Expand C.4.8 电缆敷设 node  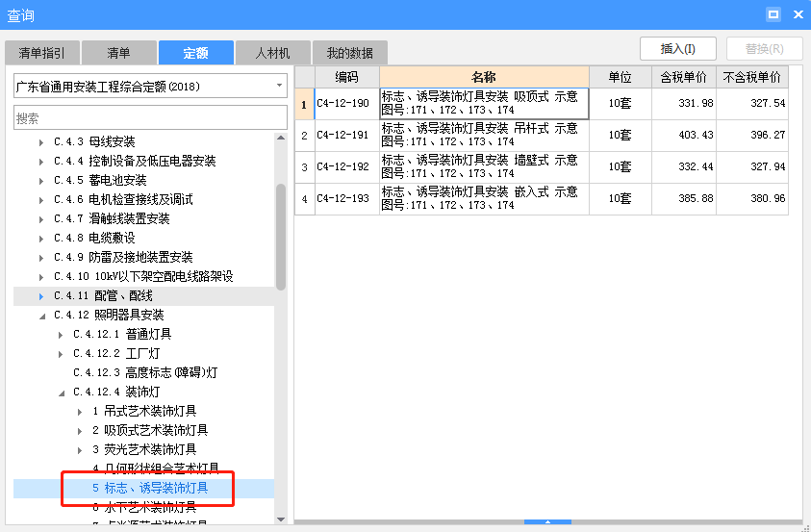[x=41, y=239]
